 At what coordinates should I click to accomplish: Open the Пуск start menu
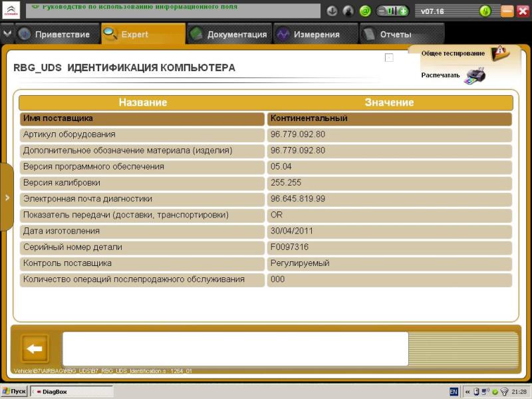(x=14, y=392)
